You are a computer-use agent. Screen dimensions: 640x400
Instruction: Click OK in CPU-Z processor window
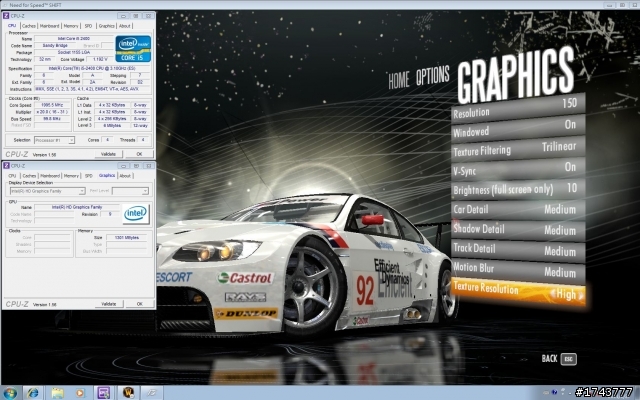tap(139, 154)
